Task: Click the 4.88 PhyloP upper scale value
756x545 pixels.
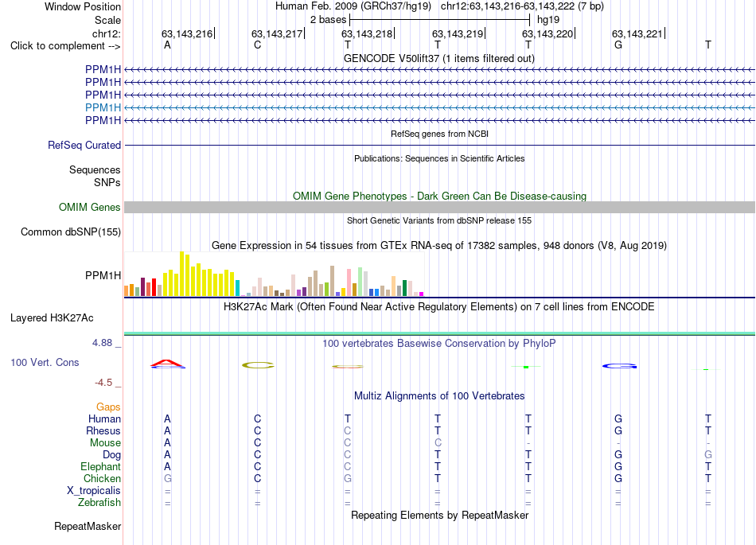Action: point(102,343)
